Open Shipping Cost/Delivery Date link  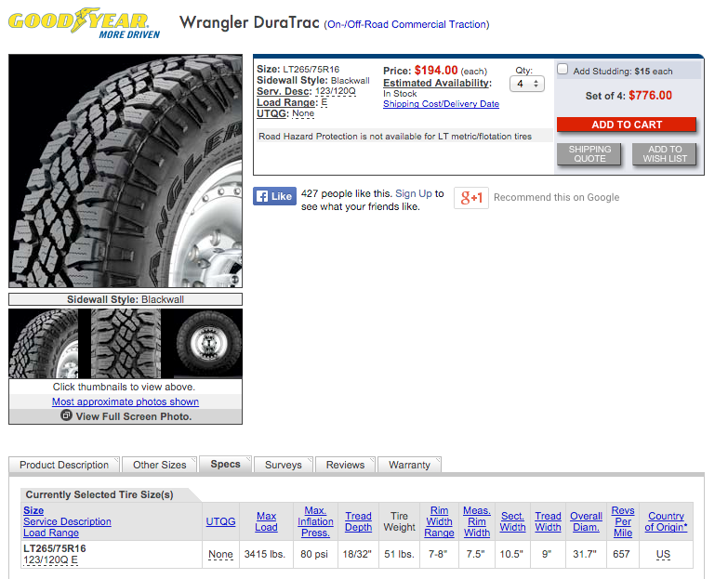441,104
